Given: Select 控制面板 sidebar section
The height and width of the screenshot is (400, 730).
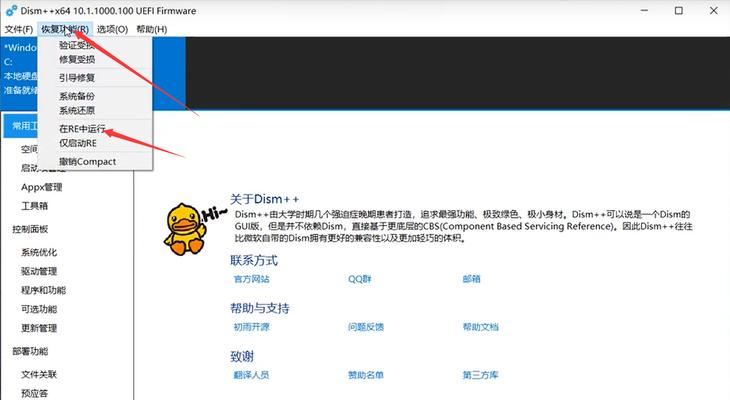Looking at the screenshot, I should pyautogui.click(x=30, y=229).
